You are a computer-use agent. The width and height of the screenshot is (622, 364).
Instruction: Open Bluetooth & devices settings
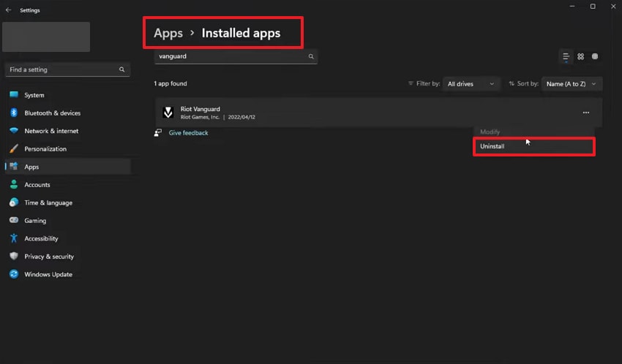coord(68,113)
